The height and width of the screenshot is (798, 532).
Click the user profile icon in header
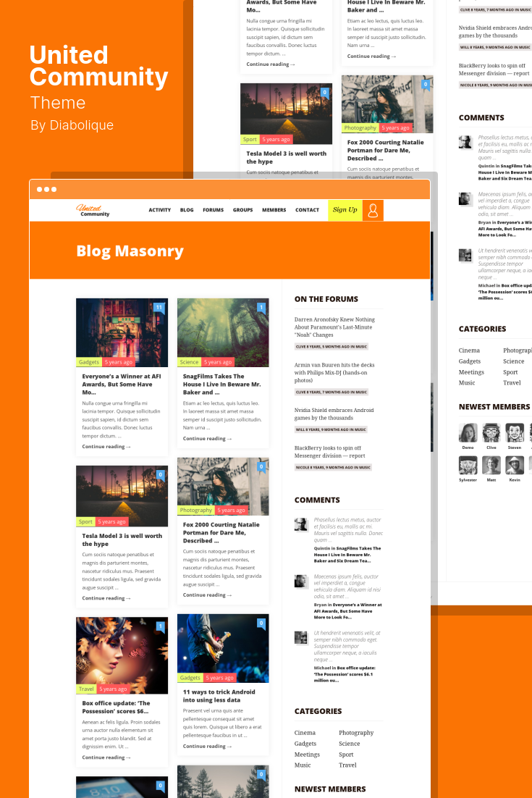coord(373,210)
